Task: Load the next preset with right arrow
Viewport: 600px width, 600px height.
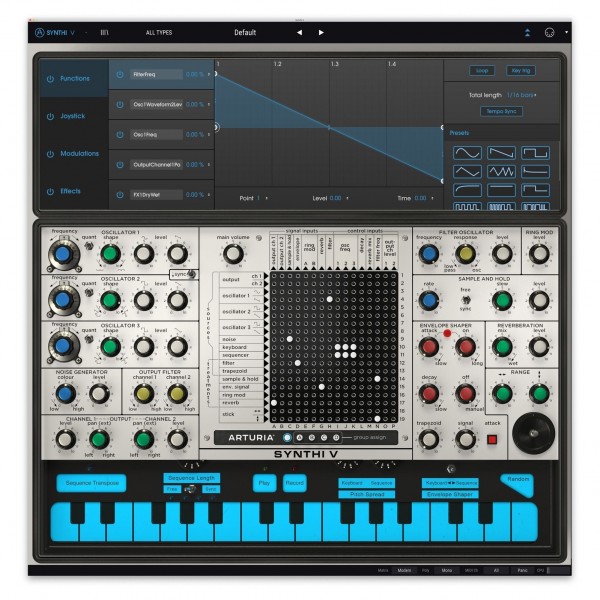Action: tap(321, 33)
